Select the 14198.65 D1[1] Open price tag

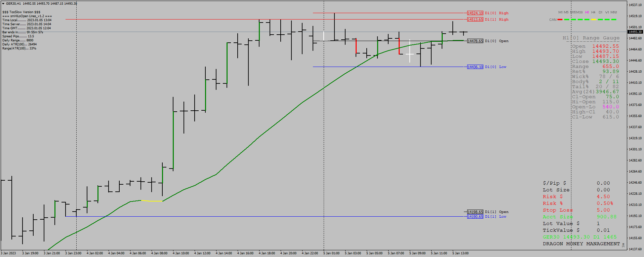tap(475, 212)
